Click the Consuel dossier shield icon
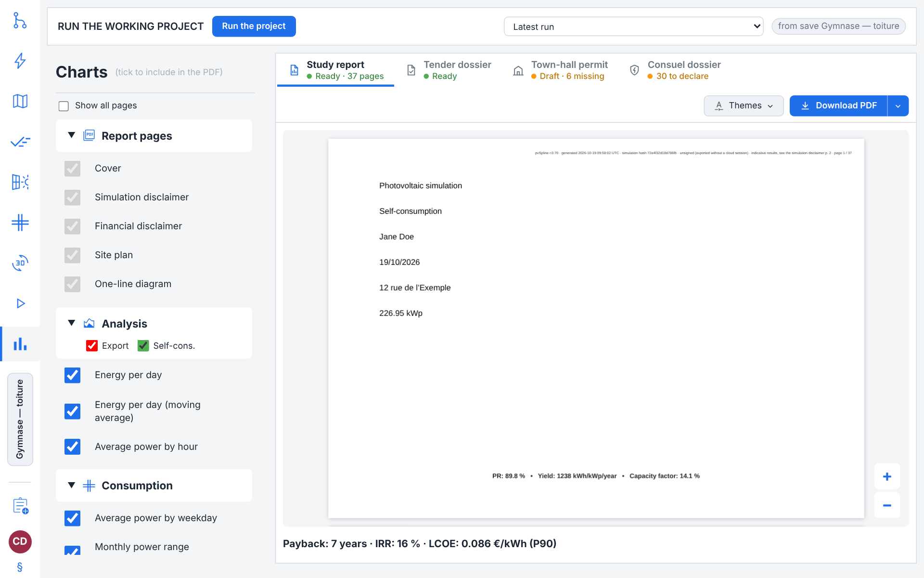The width and height of the screenshot is (924, 578). [635, 70]
